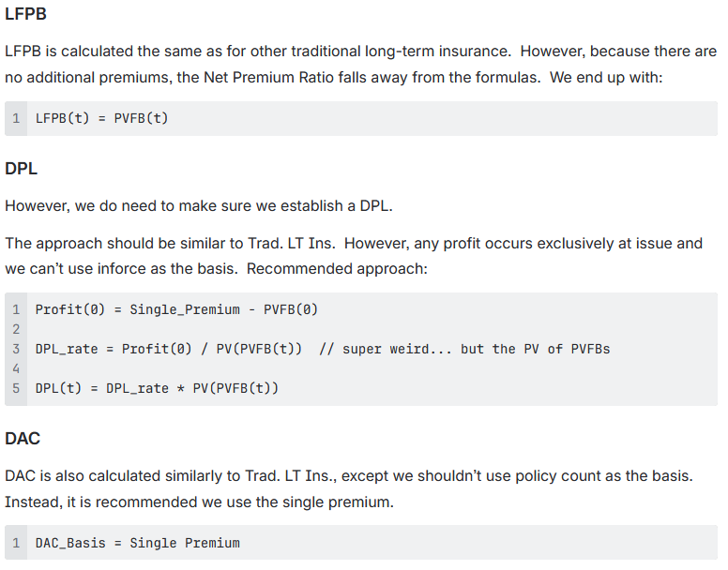The image size is (728, 570).
Task: Click the paragraph starting "DAC is also calculated"
Action: 348,476
